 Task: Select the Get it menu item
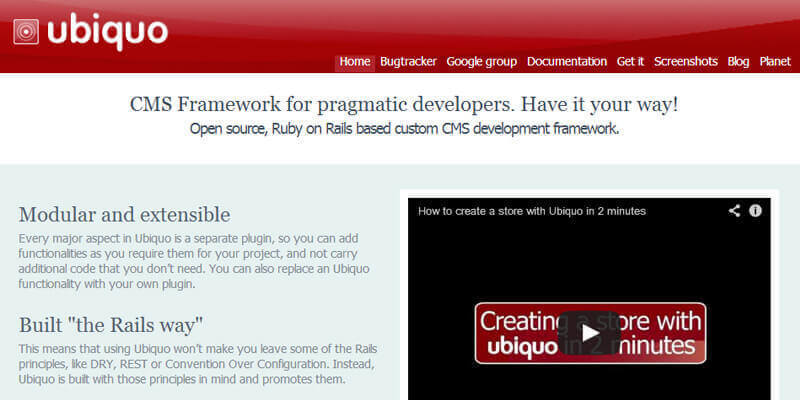(631, 62)
